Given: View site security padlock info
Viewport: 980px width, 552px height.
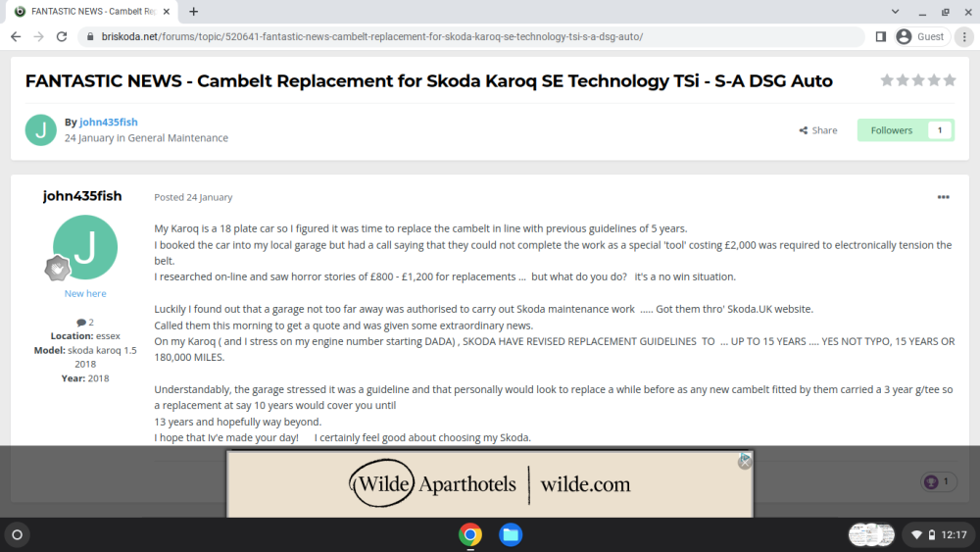Looking at the screenshot, I should click(90, 37).
